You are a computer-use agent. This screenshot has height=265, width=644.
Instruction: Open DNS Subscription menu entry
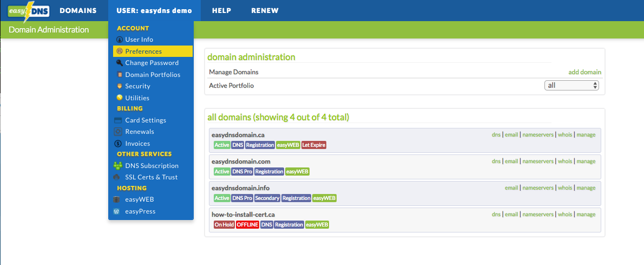click(152, 166)
